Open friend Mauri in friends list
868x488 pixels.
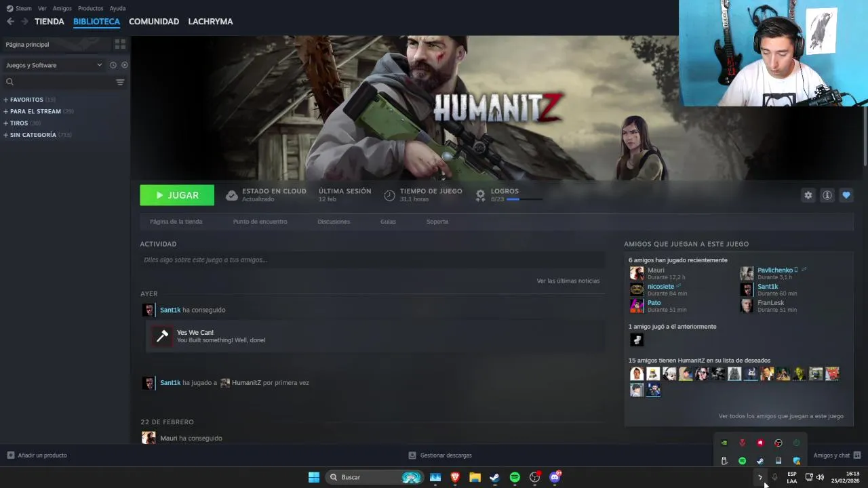(x=656, y=270)
